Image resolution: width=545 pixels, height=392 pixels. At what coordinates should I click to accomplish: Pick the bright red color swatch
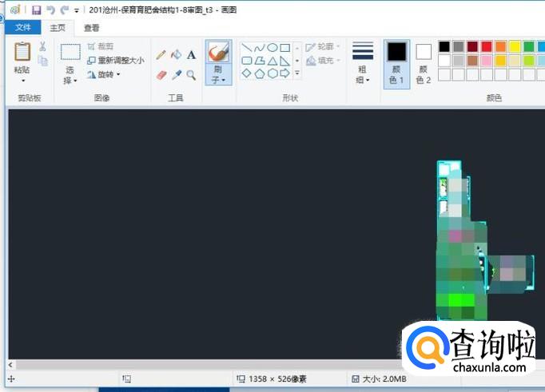[x=487, y=46]
